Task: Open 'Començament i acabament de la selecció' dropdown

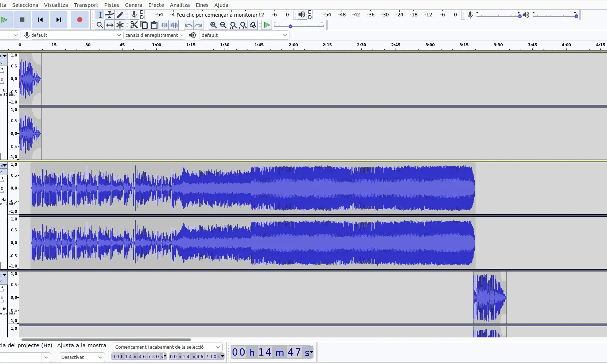Action: tap(167, 347)
